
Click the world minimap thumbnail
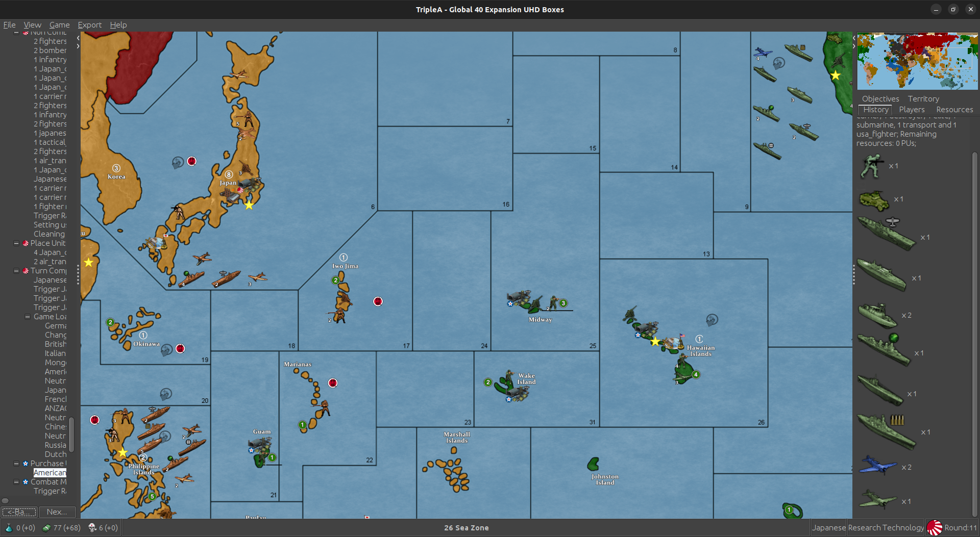click(x=917, y=61)
